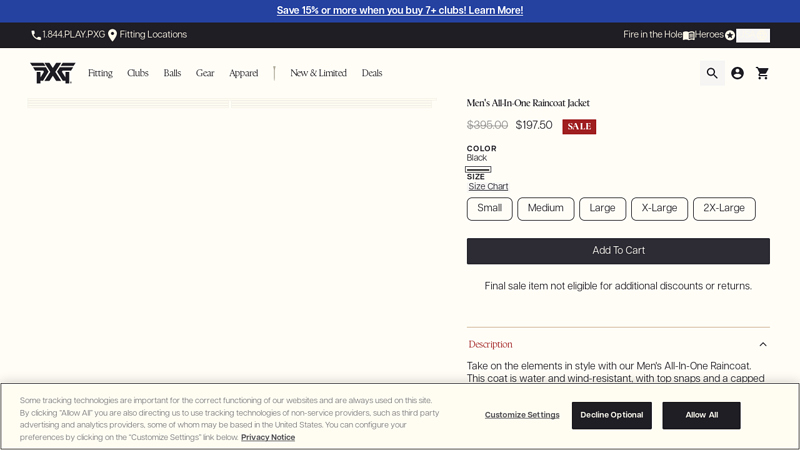Open the Gear menu
The image size is (800, 450).
coord(205,73)
